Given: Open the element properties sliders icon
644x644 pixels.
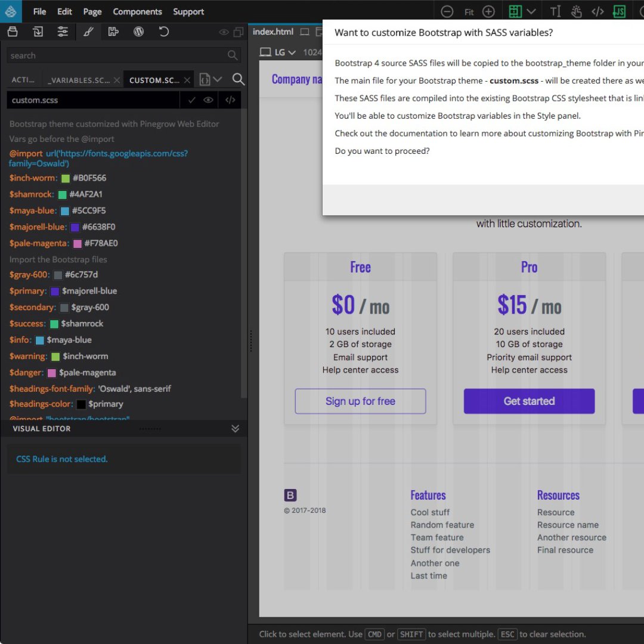Looking at the screenshot, I should tap(63, 32).
